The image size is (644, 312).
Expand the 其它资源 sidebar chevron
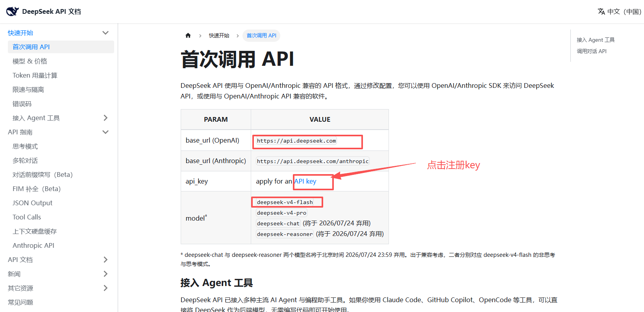point(105,288)
